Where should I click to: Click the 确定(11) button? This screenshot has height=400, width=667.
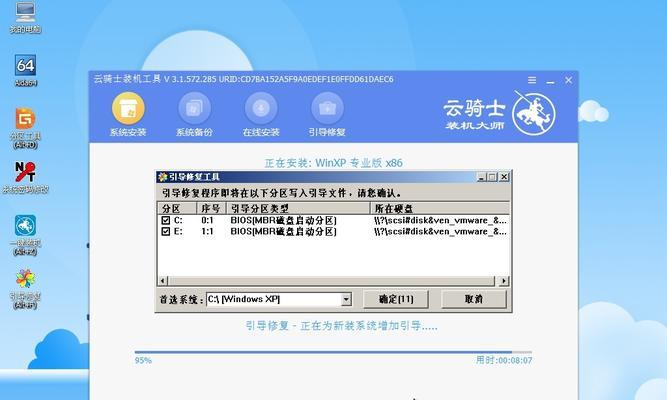coord(396,299)
